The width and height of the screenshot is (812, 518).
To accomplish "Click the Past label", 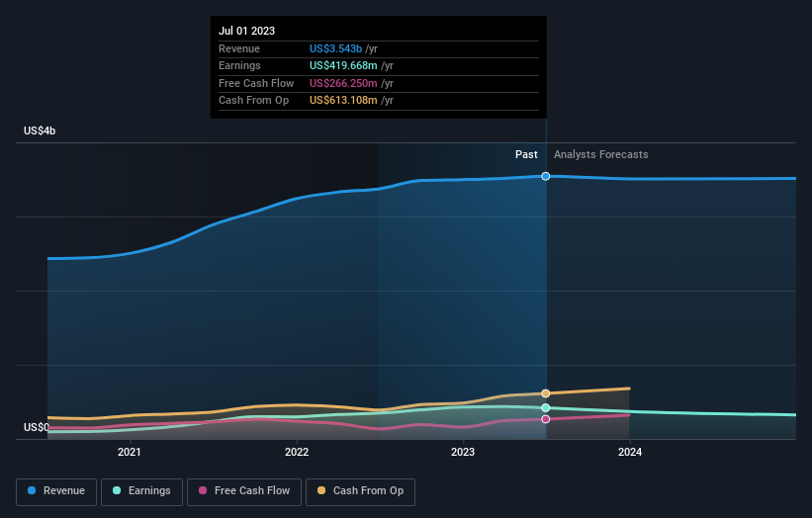I will [526, 154].
